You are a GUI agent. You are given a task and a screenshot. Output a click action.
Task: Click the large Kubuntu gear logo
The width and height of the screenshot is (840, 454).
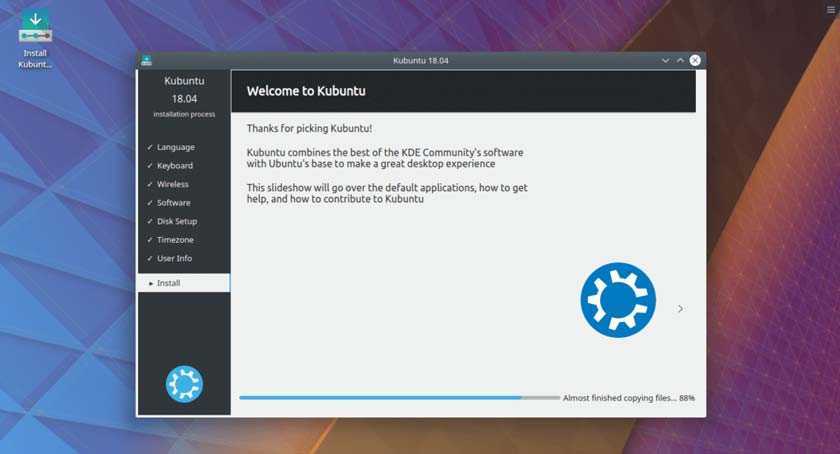coord(618,300)
